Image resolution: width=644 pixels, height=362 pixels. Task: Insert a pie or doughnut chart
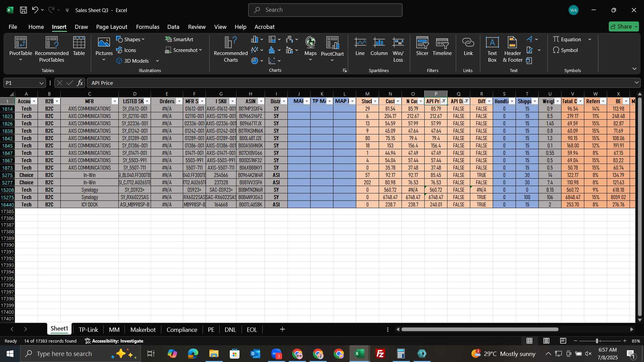tap(257, 61)
